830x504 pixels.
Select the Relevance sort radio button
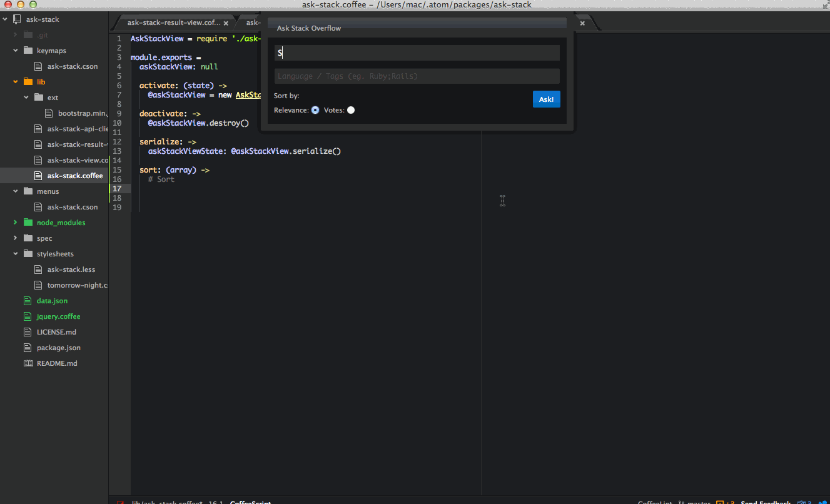tap(315, 110)
